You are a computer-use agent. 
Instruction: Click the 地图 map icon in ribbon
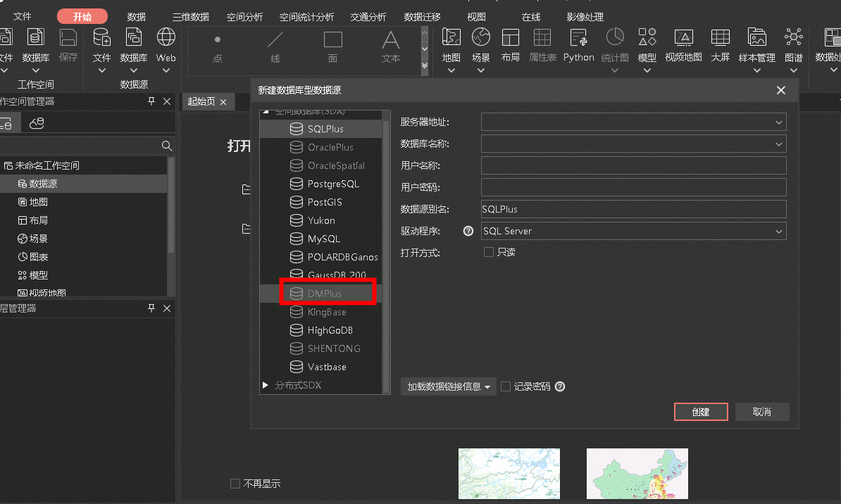click(x=451, y=37)
